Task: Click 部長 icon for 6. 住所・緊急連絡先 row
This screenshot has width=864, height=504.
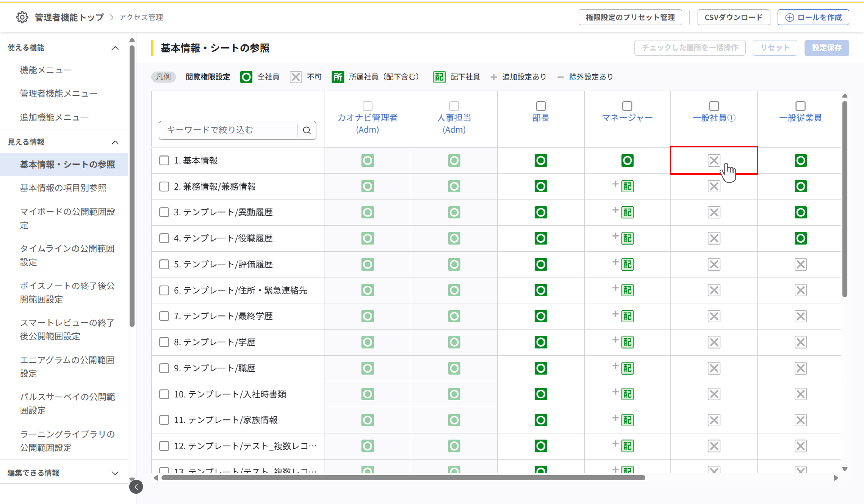Action: point(541,290)
